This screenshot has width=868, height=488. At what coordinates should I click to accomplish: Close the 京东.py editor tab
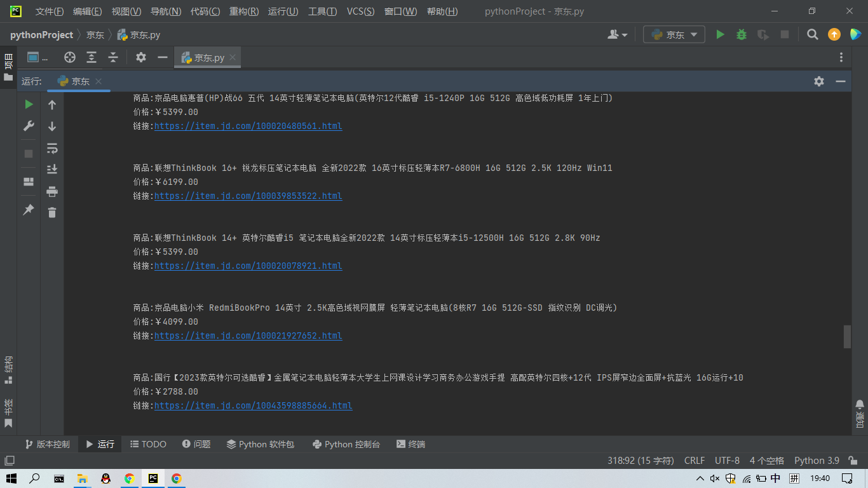pyautogui.click(x=233, y=57)
